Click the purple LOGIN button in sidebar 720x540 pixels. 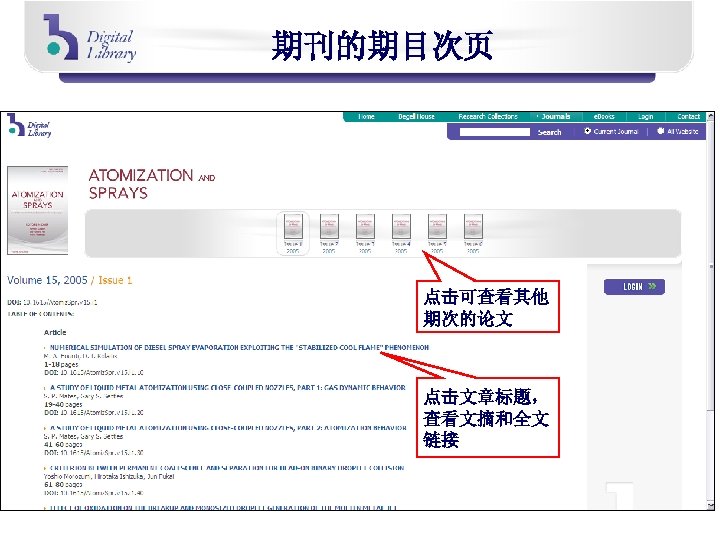[634, 287]
